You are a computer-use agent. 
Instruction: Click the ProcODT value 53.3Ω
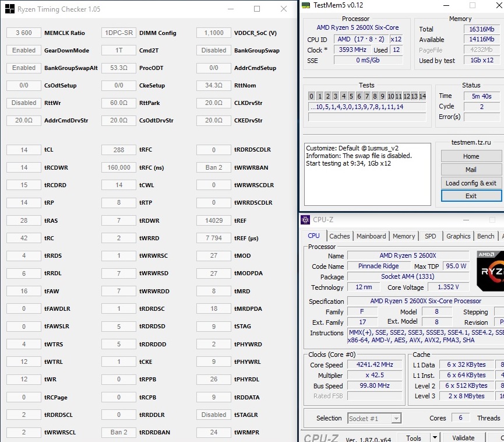pos(119,68)
